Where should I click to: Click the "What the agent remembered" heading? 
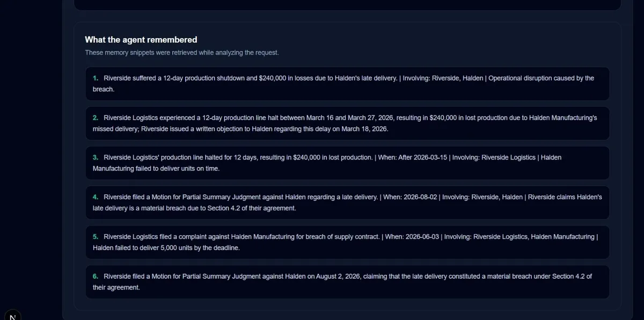coord(141,40)
